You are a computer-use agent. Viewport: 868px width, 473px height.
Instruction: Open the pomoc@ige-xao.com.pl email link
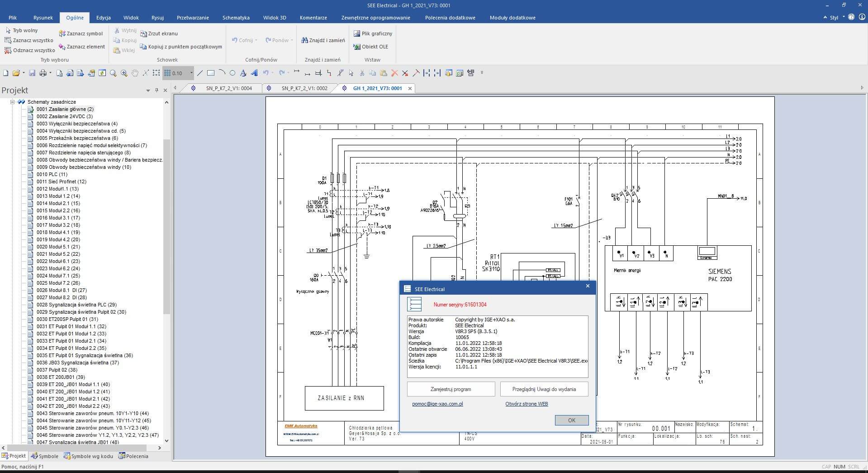click(437, 404)
